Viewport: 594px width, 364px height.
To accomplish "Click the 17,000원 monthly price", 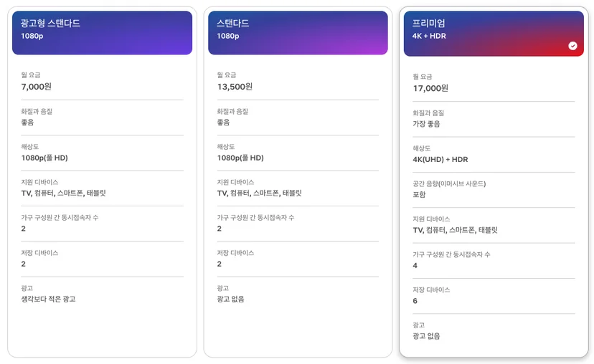I will 430,88.
